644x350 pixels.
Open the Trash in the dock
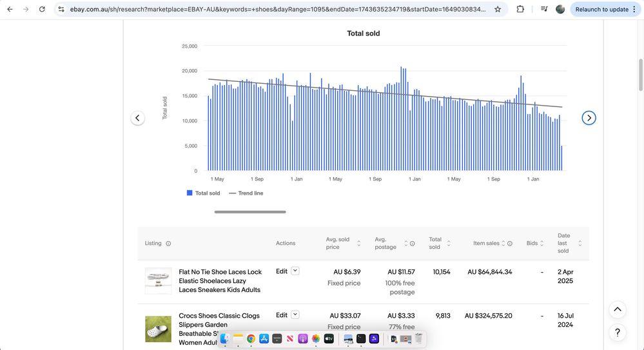point(418,339)
